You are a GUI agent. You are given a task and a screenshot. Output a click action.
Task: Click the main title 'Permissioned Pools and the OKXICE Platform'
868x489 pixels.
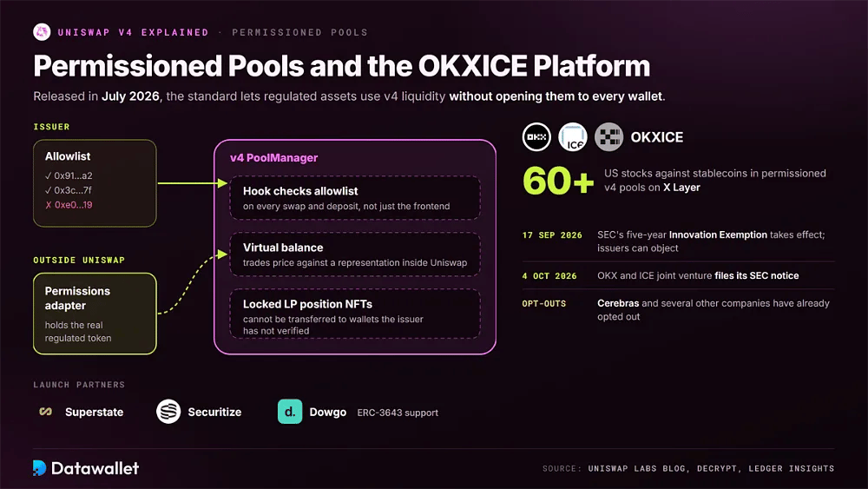coord(341,66)
